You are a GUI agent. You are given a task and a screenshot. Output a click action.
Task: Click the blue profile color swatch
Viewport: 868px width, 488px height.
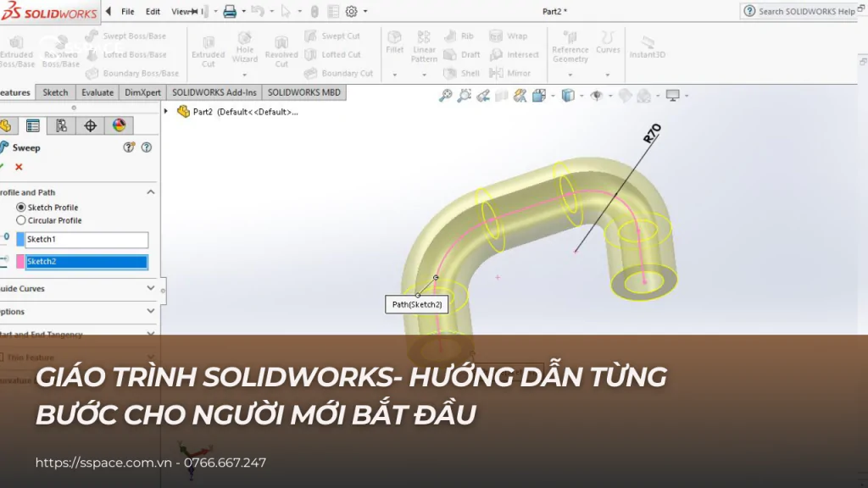[20, 240]
